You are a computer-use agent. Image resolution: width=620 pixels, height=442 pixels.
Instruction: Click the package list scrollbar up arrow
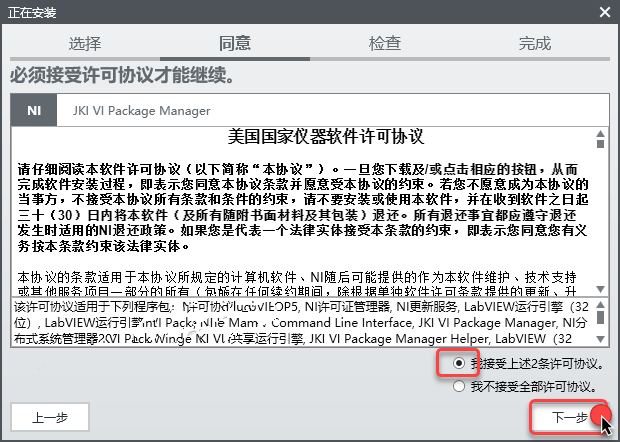tap(601, 304)
